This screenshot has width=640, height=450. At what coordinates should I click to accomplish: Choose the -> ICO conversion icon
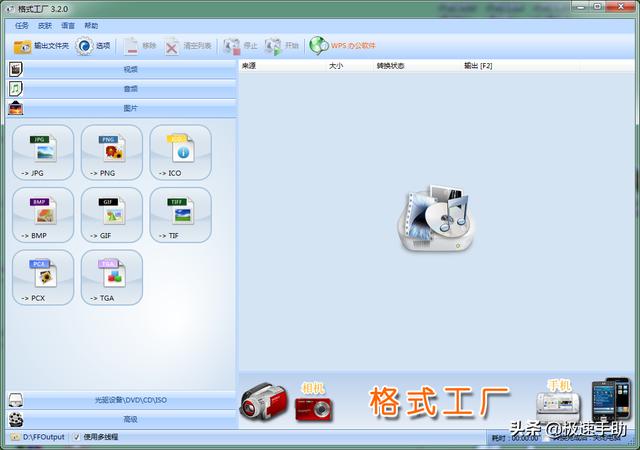pyautogui.click(x=181, y=152)
